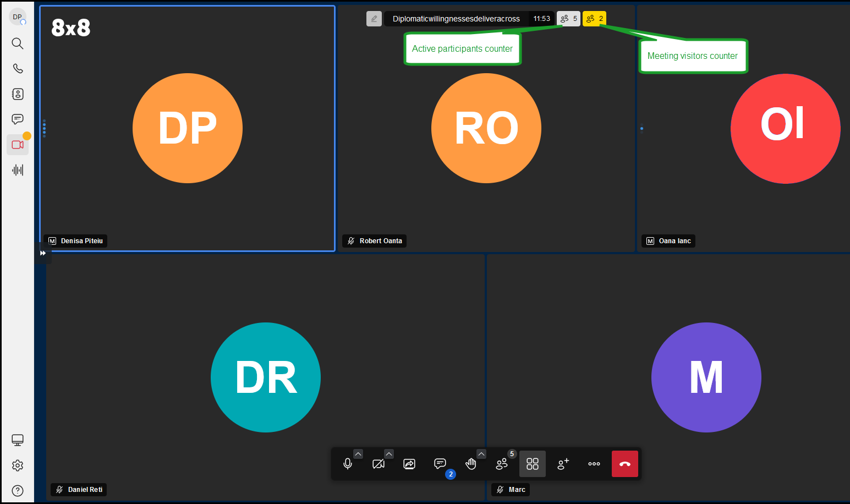Toggle the microphone mute button
Screen dimensions: 850x504
tap(348, 464)
